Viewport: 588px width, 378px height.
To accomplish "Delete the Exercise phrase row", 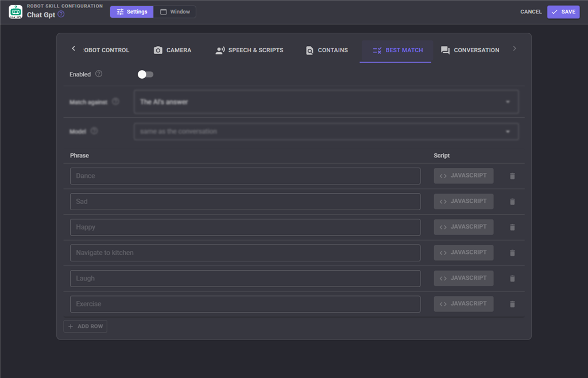I will click(512, 304).
